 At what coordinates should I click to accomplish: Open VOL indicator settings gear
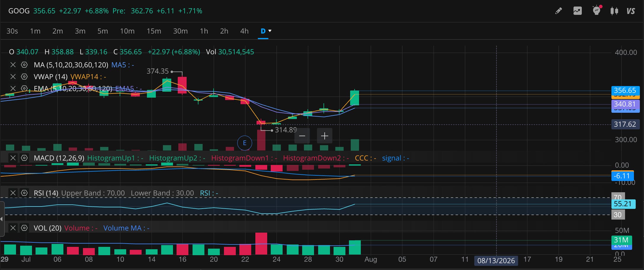pyautogui.click(x=24, y=228)
